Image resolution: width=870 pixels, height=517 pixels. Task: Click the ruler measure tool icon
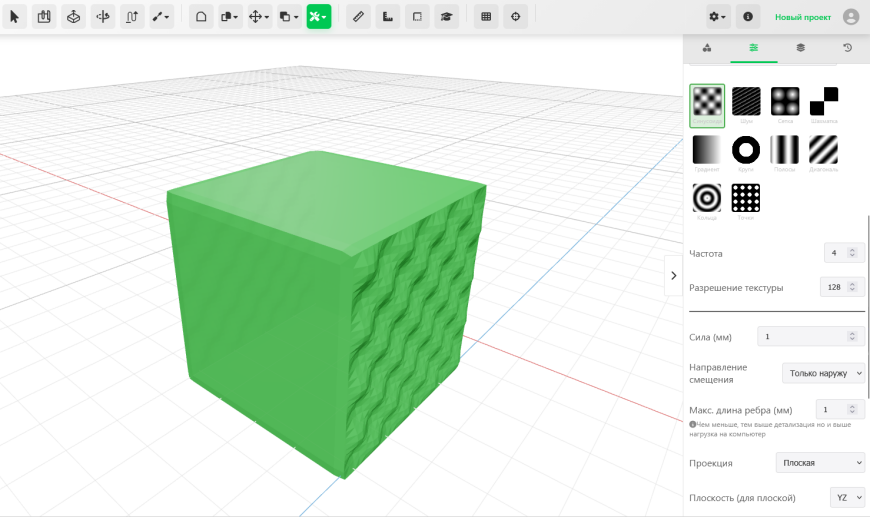click(x=358, y=17)
